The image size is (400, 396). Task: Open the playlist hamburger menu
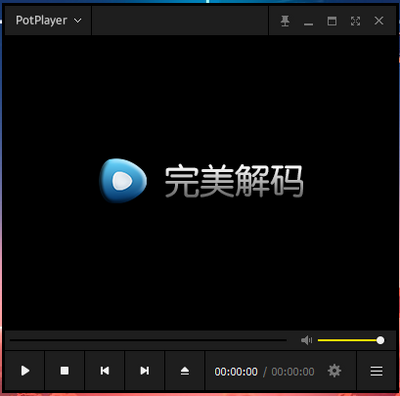click(376, 371)
